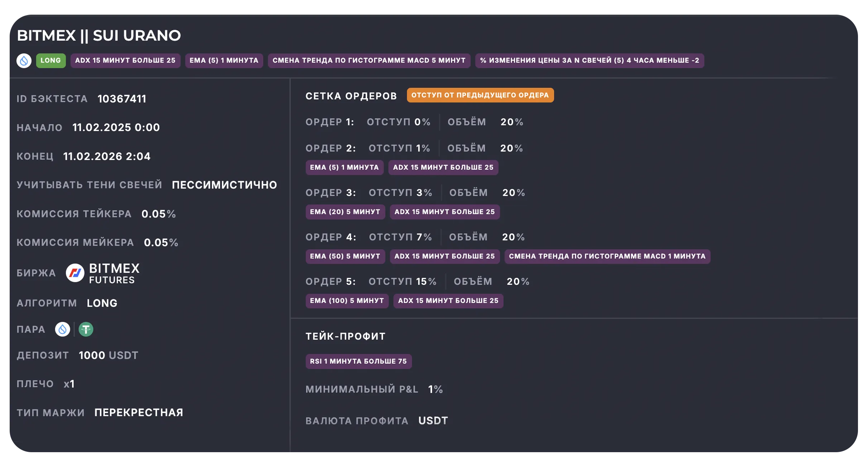Open the СЕТКА ОРДЕРОВ section heading
Image resolution: width=868 pixels, height=464 pixels.
point(350,95)
